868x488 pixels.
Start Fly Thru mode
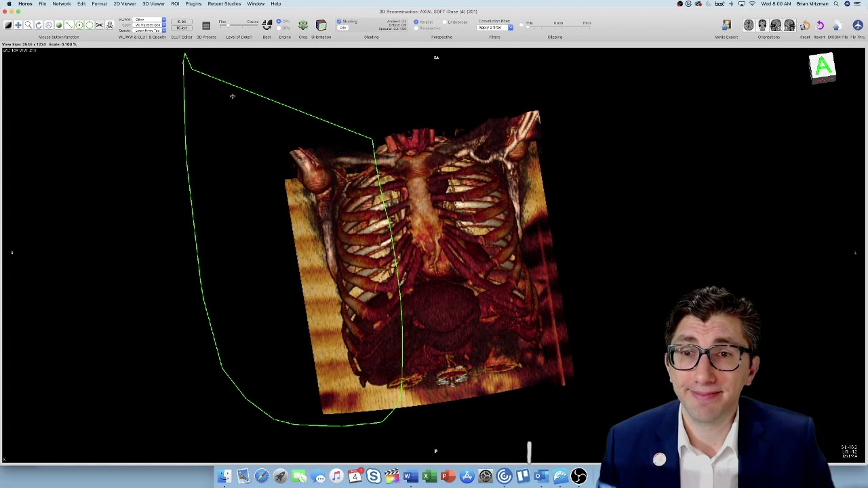click(x=858, y=26)
